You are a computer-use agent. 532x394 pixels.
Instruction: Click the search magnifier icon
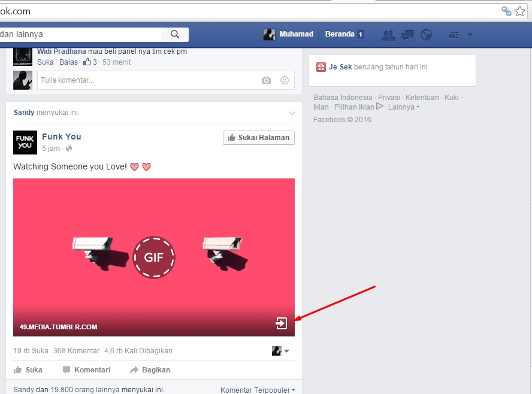pyautogui.click(x=175, y=34)
